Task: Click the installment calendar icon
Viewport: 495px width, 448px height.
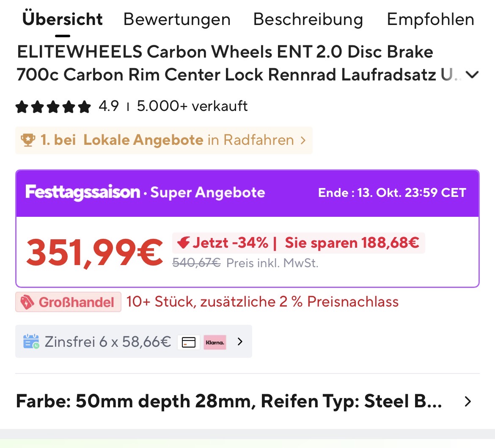Action: [x=31, y=341]
